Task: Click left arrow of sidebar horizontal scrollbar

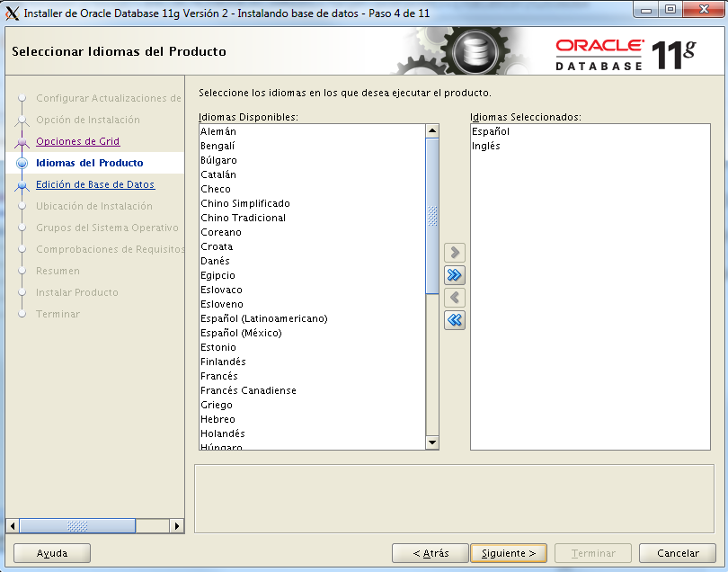Action: (13, 526)
